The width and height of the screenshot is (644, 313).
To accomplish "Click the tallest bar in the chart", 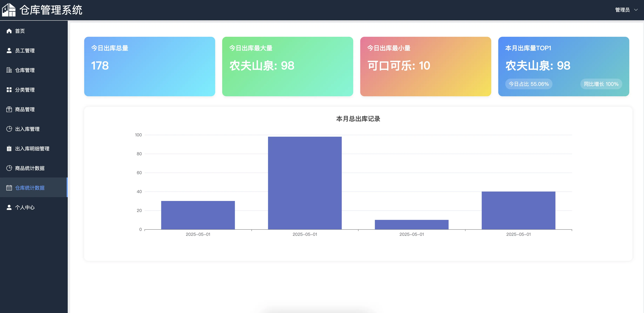I will (305, 183).
